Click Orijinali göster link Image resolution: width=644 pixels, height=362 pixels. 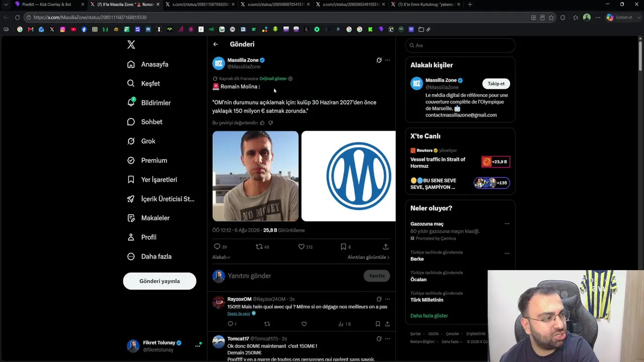pos(273,79)
